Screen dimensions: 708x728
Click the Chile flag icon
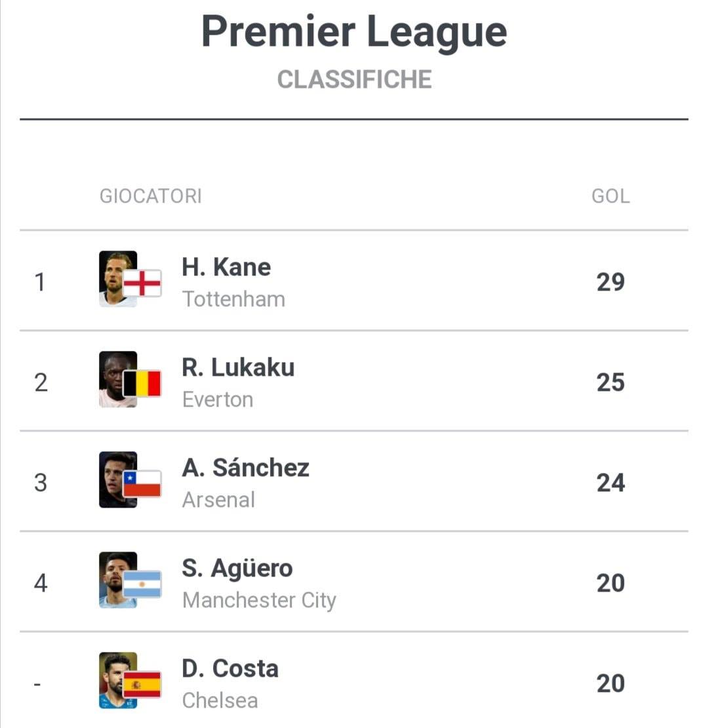(142, 483)
